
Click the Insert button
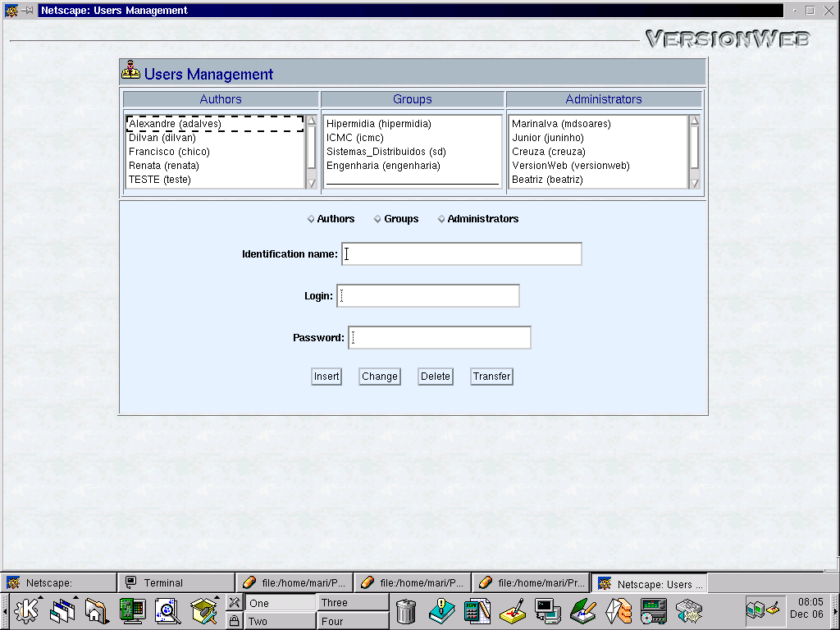click(326, 376)
